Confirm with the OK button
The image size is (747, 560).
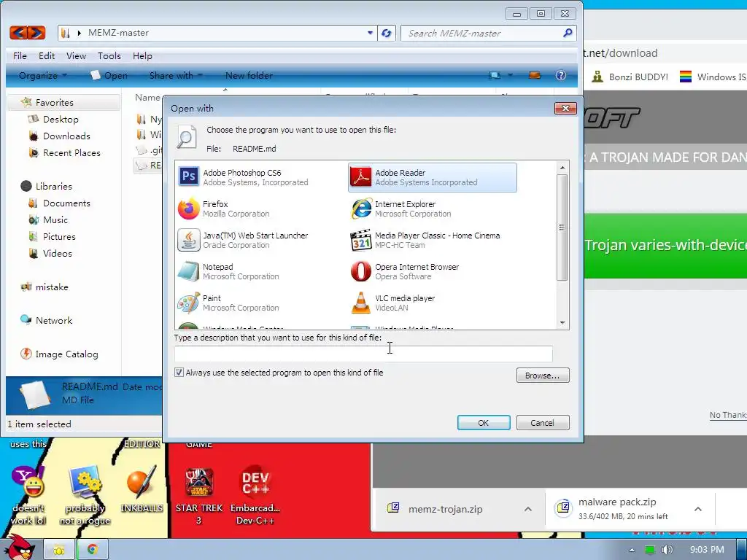pyautogui.click(x=484, y=422)
